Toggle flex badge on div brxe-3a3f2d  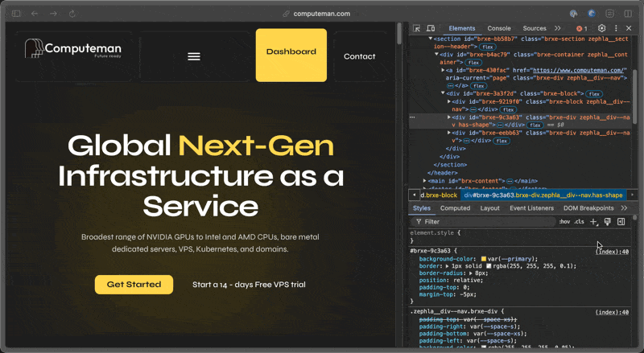pos(594,93)
